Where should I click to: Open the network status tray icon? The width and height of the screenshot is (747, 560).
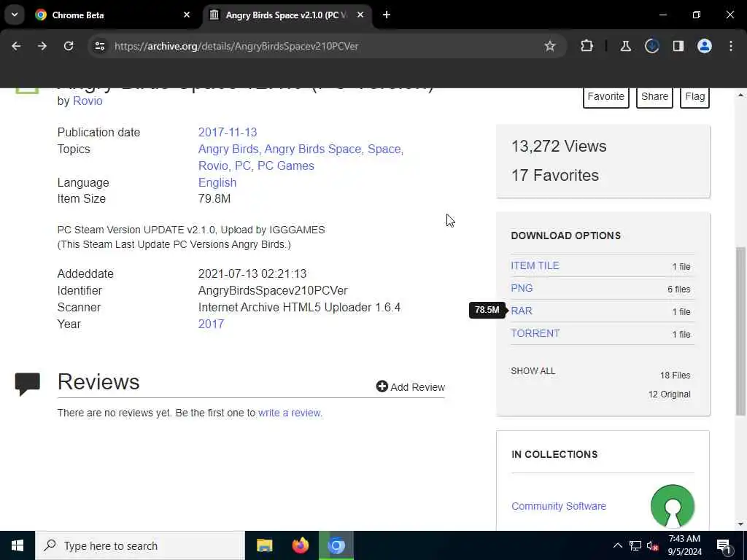635,545
